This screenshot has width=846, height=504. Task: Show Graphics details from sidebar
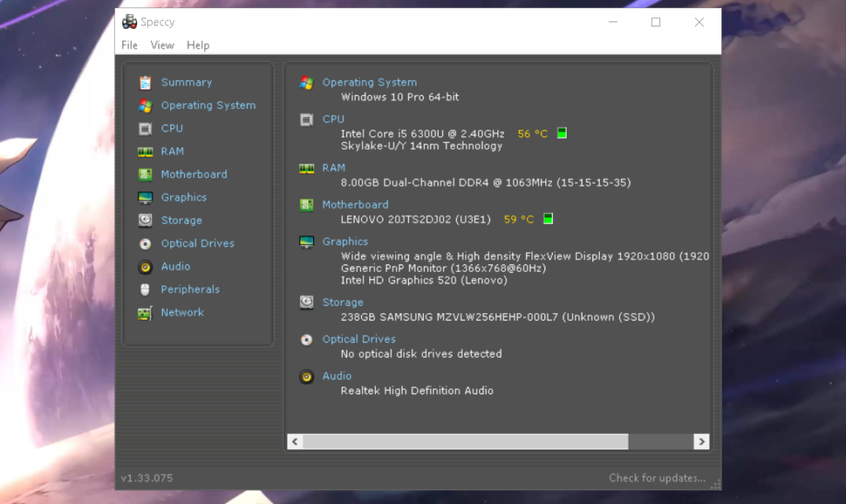pyautogui.click(x=183, y=197)
